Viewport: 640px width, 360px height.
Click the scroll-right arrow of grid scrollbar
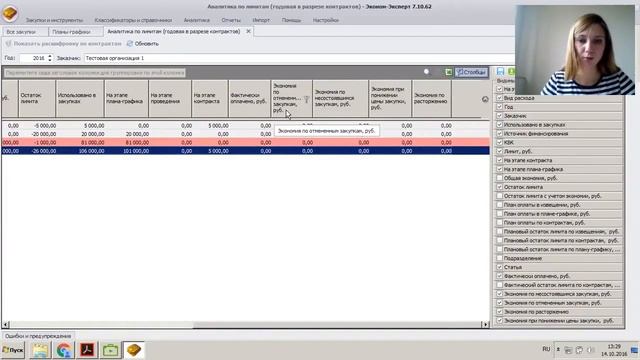(486, 325)
